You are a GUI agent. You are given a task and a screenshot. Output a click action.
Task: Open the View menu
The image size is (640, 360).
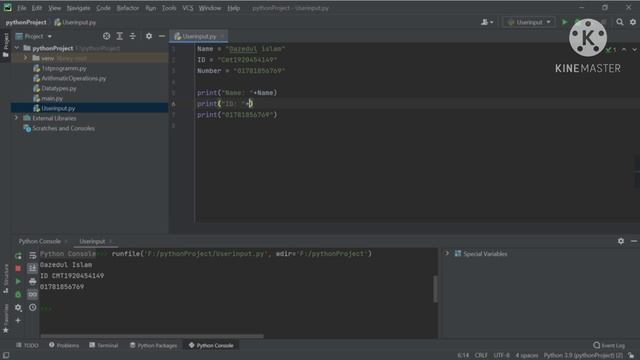(54, 8)
